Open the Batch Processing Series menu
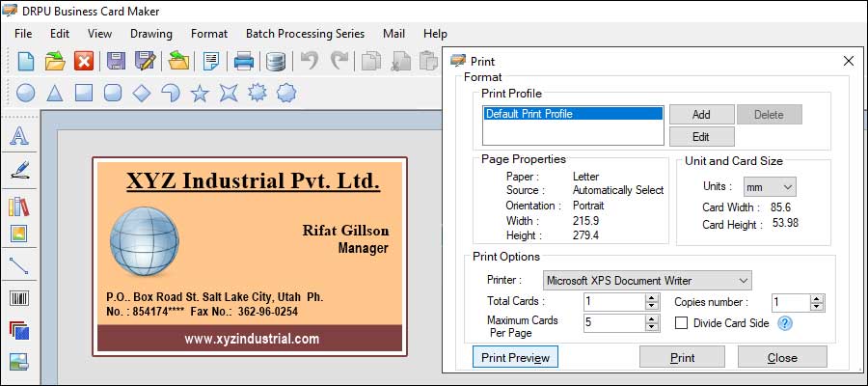The height and width of the screenshot is (386, 868). [x=305, y=33]
